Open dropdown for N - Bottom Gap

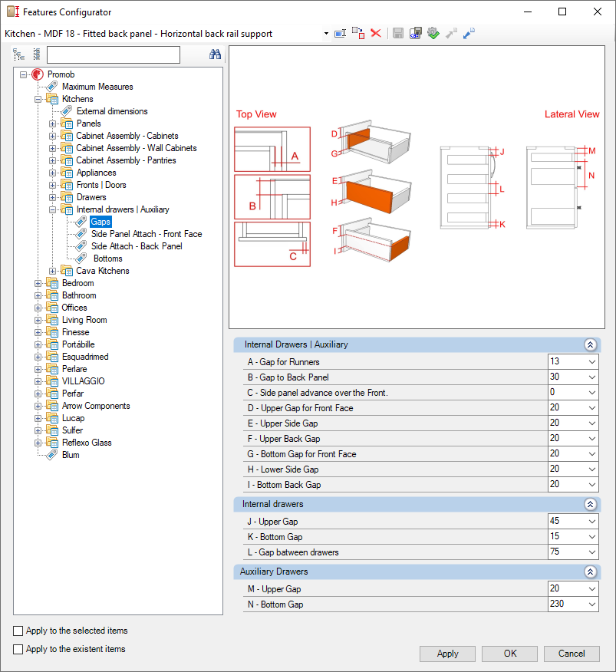[592, 604]
